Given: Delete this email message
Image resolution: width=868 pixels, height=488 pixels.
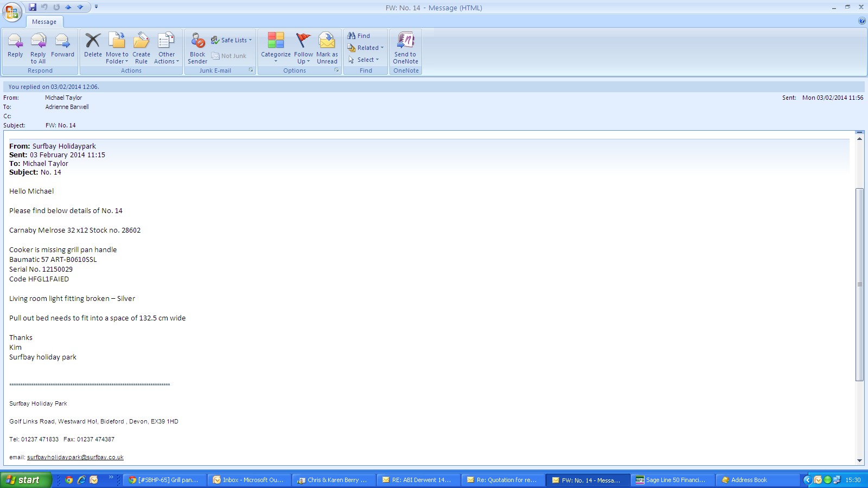Looking at the screenshot, I should coord(93,47).
